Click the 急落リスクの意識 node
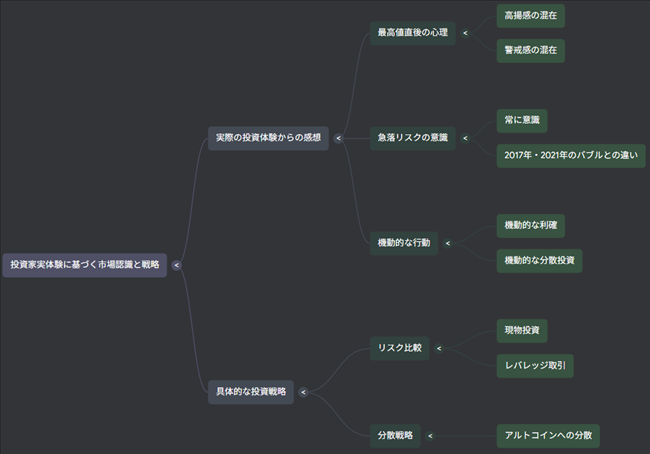The height and width of the screenshot is (454, 650). pos(412,137)
